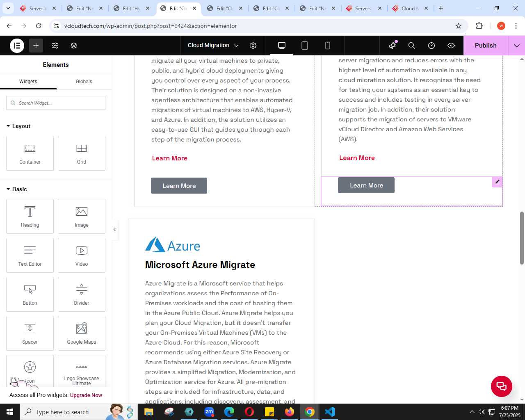Click the left column red Learn More link

pos(170,158)
